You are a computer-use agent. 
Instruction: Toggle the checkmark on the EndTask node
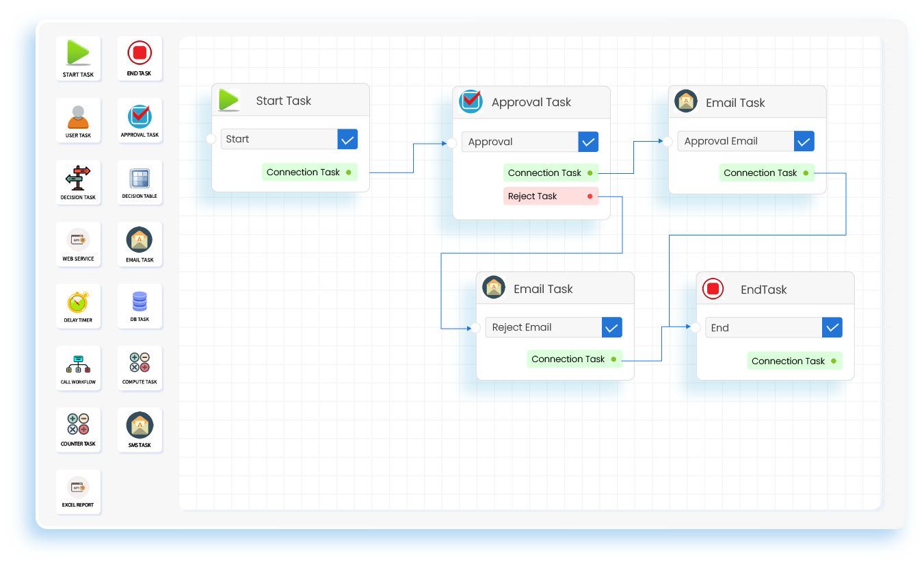pyautogui.click(x=832, y=327)
